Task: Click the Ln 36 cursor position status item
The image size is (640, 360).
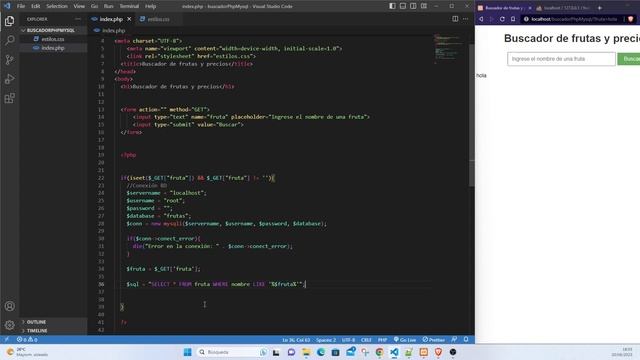Action: tap(296, 340)
